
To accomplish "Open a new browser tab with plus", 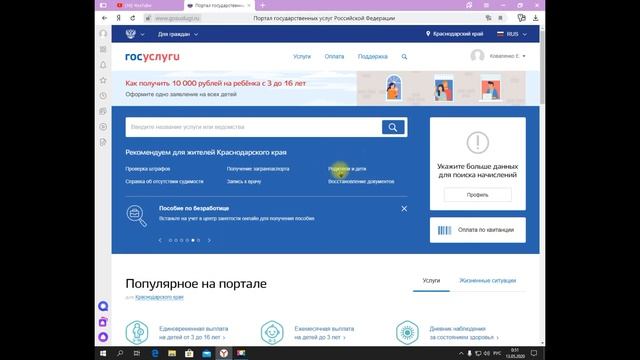I will point(262,5).
